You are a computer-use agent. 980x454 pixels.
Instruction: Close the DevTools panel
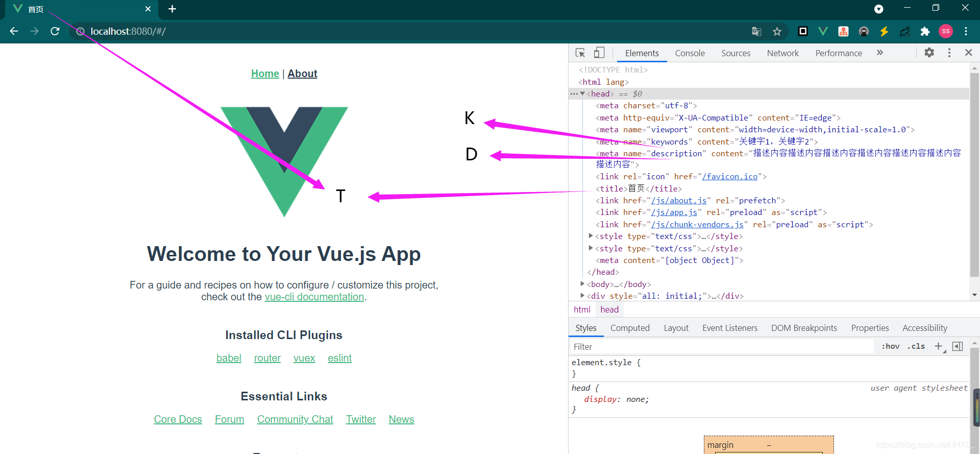coord(968,53)
